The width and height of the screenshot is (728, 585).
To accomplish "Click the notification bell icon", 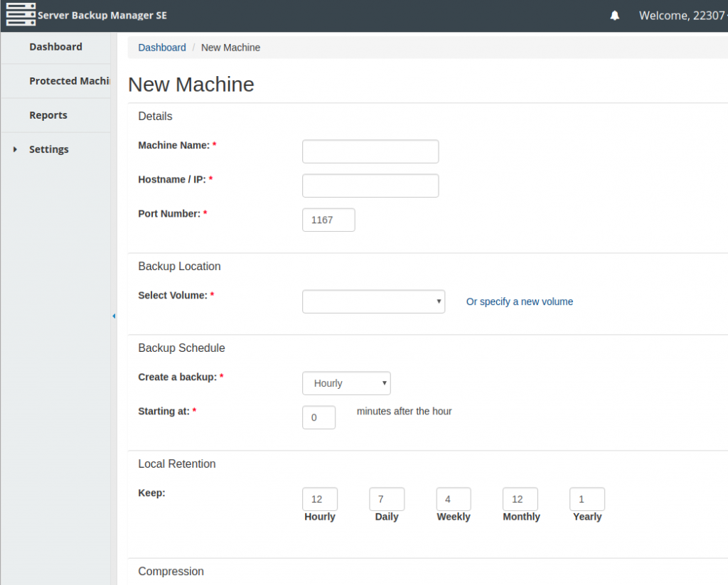I will 614,14.
